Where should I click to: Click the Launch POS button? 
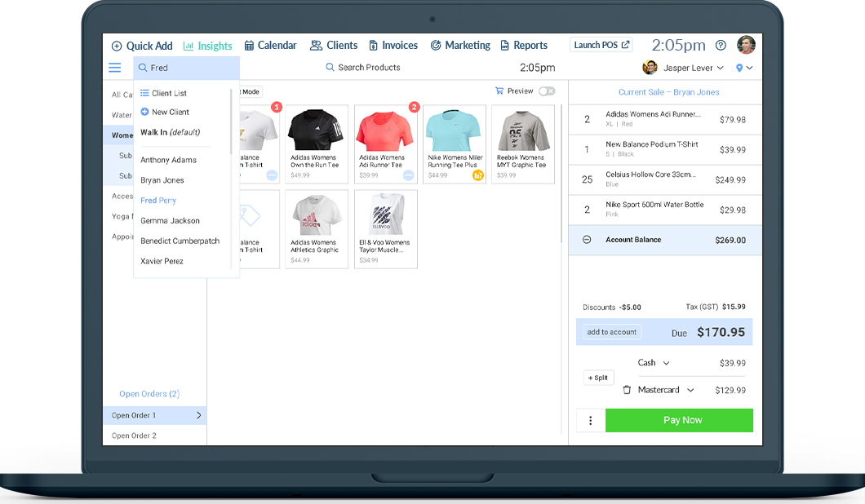(x=601, y=45)
